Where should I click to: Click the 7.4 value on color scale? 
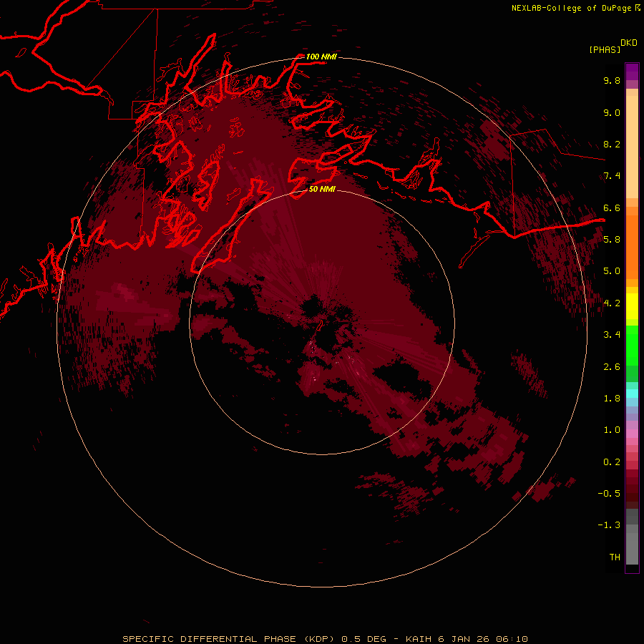pyautogui.click(x=612, y=176)
